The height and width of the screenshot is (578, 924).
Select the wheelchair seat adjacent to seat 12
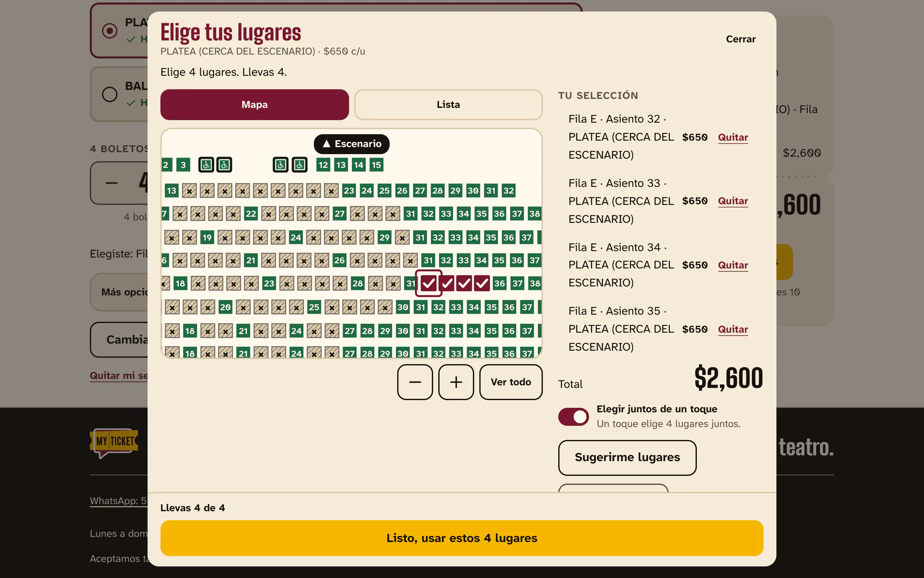(x=300, y=165)
